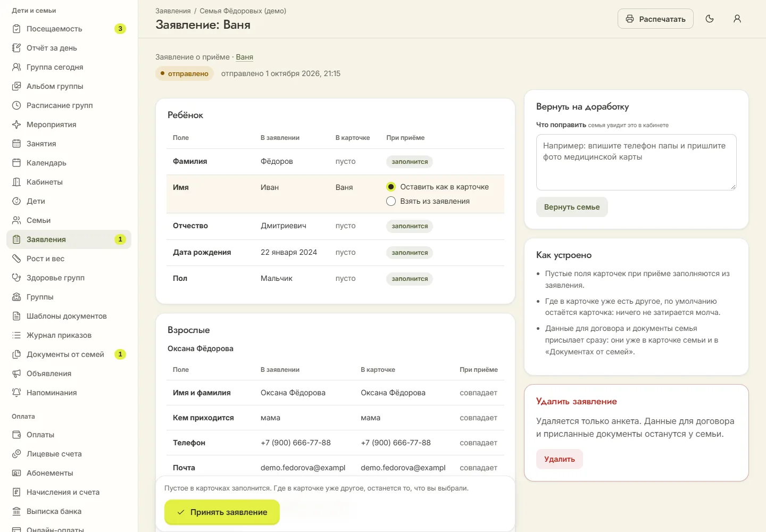The height and width of the screenshot is (532, 766).
Task: Click the printer icon on Распечатать
Action: pyautogui.click(x=630, y=19)
